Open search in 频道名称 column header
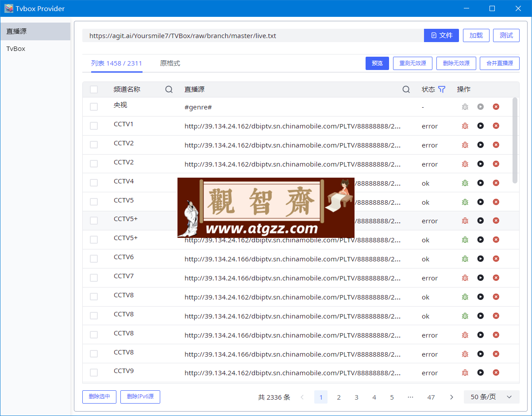 [x=169, y=89]
